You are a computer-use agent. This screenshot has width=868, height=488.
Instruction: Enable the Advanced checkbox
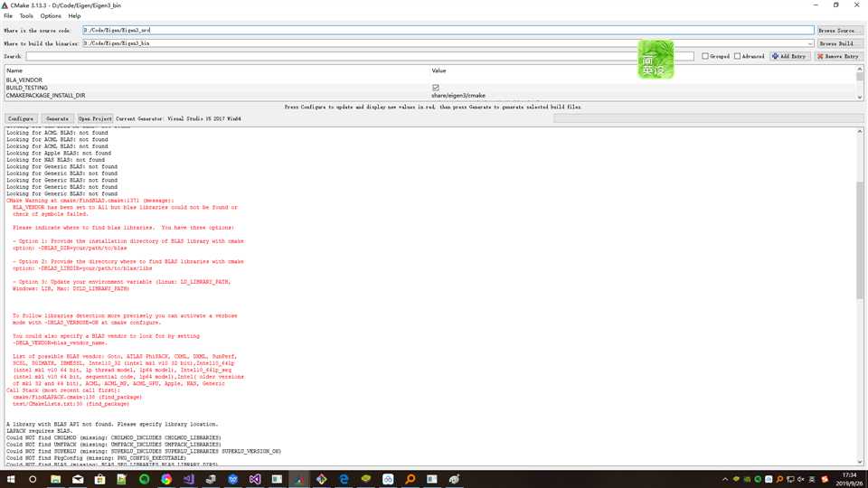click(738, 56)
